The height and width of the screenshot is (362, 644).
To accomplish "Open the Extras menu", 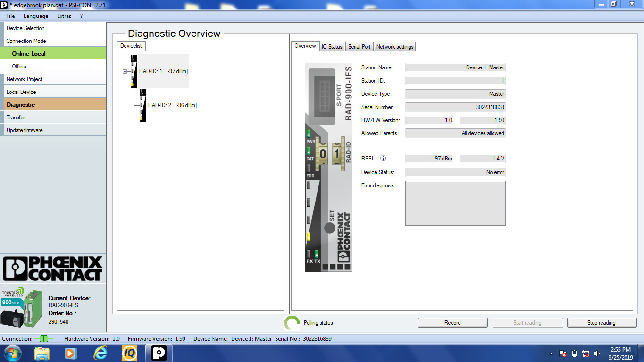I will point(64,16).
